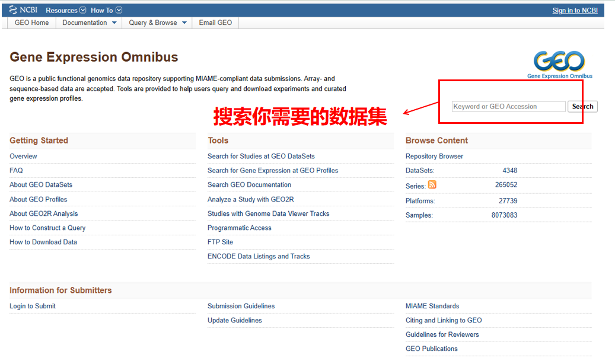The width and height of the screenshot is (615, 364).
Task: Click the GEO logo image
Action: [560, 65]
